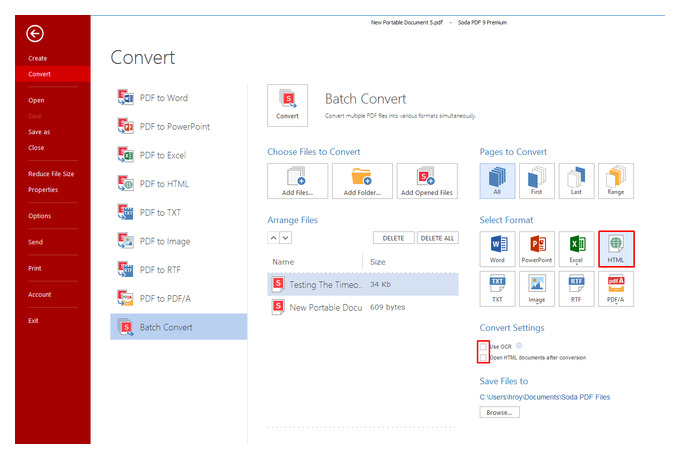The height and width of the screenshot is (459, 680).
Task: Click the info icon beside Use OCR
Action: (519, 346)
